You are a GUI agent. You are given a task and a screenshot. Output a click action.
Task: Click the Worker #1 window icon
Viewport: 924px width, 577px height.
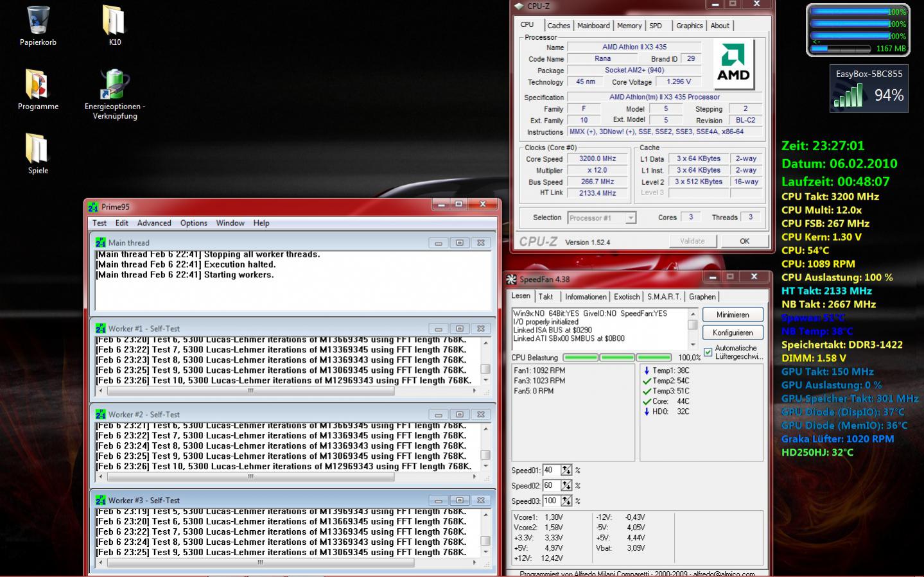(101, 329)
